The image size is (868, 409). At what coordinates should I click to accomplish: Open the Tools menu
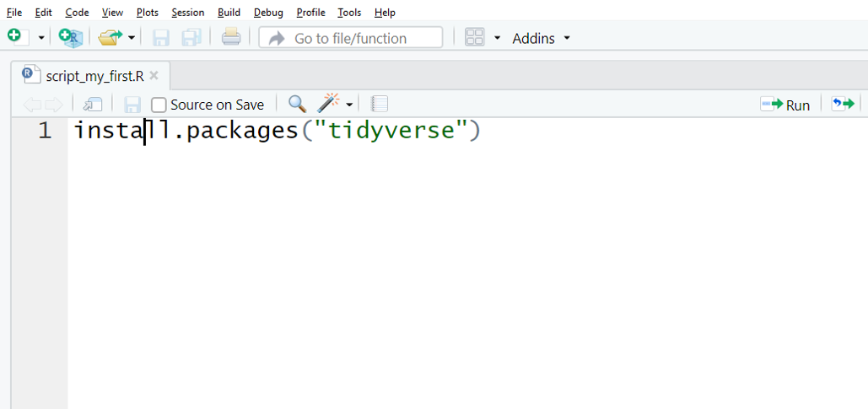pyautogui.click(x=349, y=13)
